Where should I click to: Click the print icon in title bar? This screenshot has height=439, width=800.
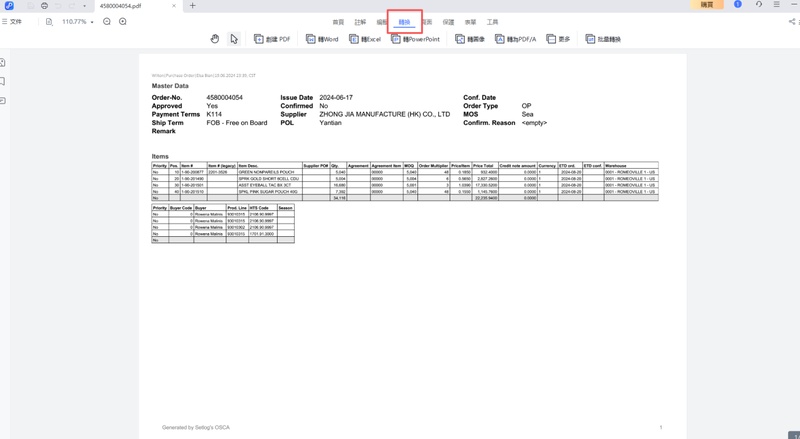coord(44,6)
